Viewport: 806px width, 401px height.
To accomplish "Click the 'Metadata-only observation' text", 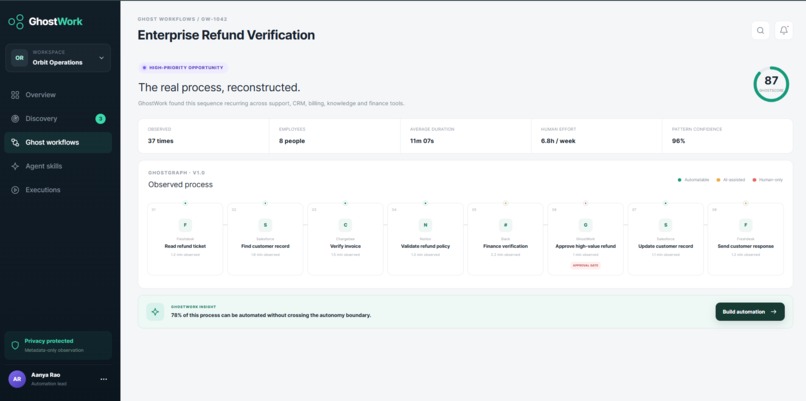I will (54, 351).
